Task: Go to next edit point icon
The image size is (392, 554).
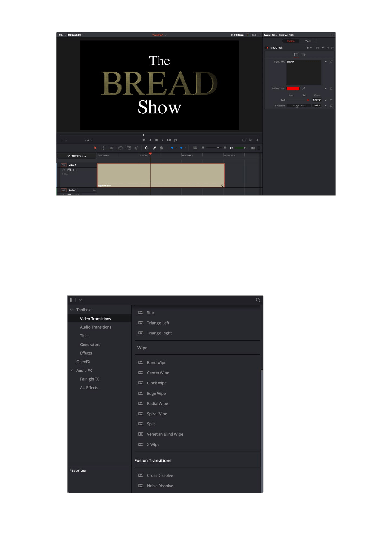Action: coord(250,140)
